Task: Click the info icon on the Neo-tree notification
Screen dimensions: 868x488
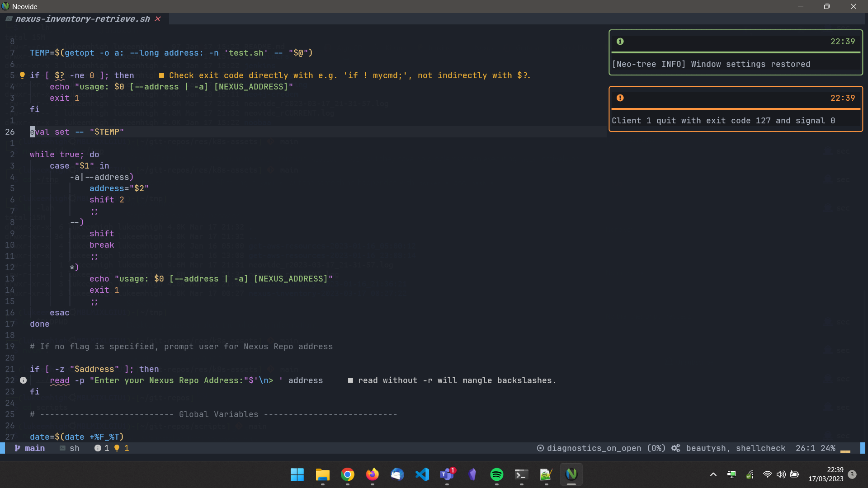Action: tap(620, 42)
